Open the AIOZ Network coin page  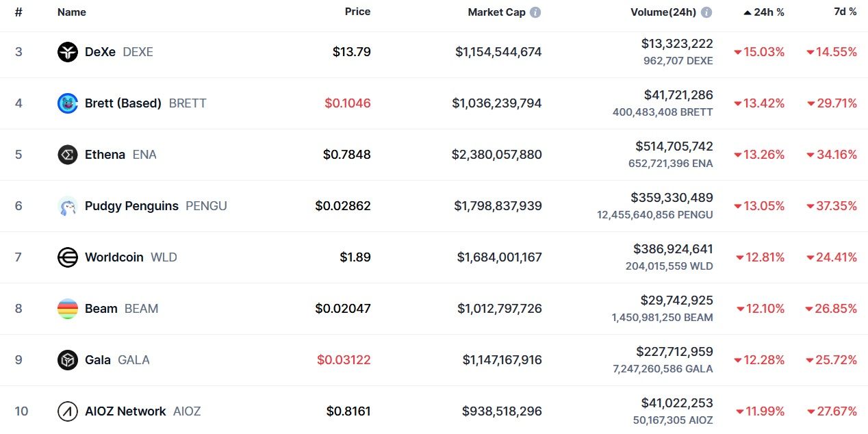point(125,411)
